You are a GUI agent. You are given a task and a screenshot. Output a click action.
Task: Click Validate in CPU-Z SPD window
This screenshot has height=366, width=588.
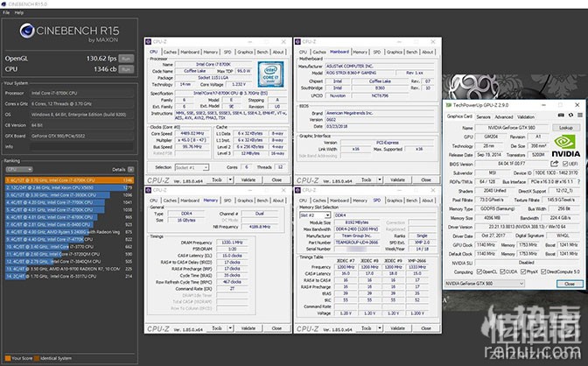[x=397, y=328]
